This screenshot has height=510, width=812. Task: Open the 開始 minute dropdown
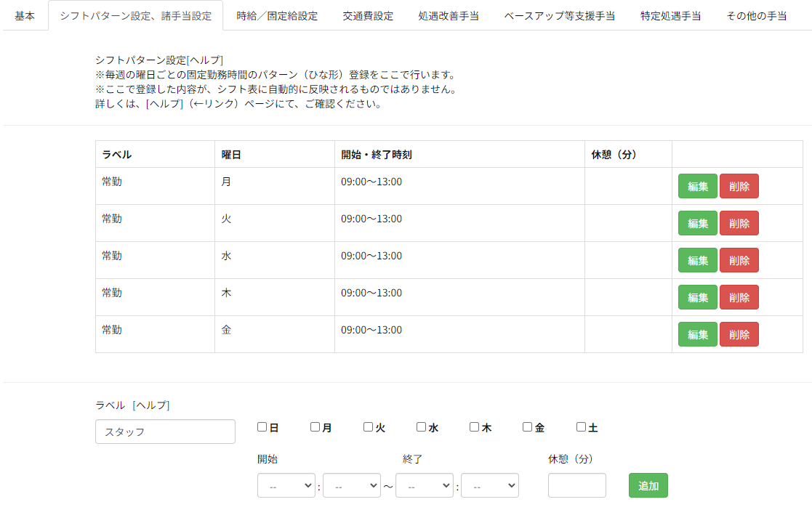(x=352, y=486)
